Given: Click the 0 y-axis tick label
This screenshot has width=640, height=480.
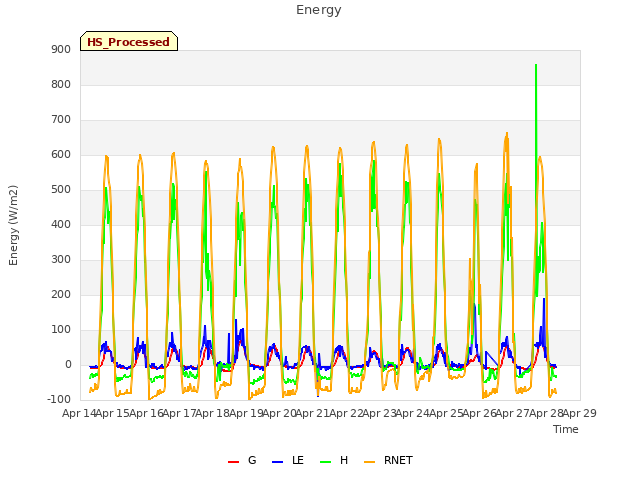Looking at the screenshot, I should click(x=68, y=365).
